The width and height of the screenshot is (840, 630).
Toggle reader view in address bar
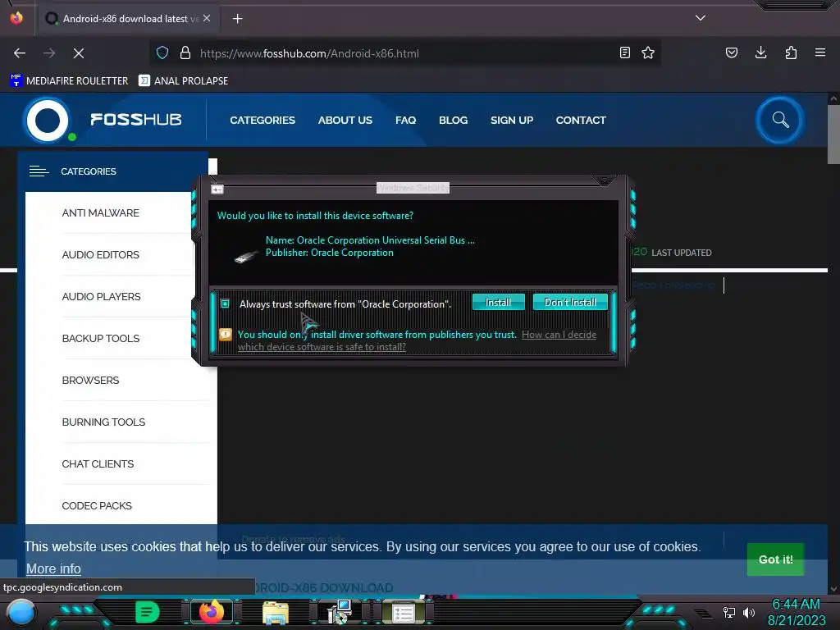pos(624,52)
